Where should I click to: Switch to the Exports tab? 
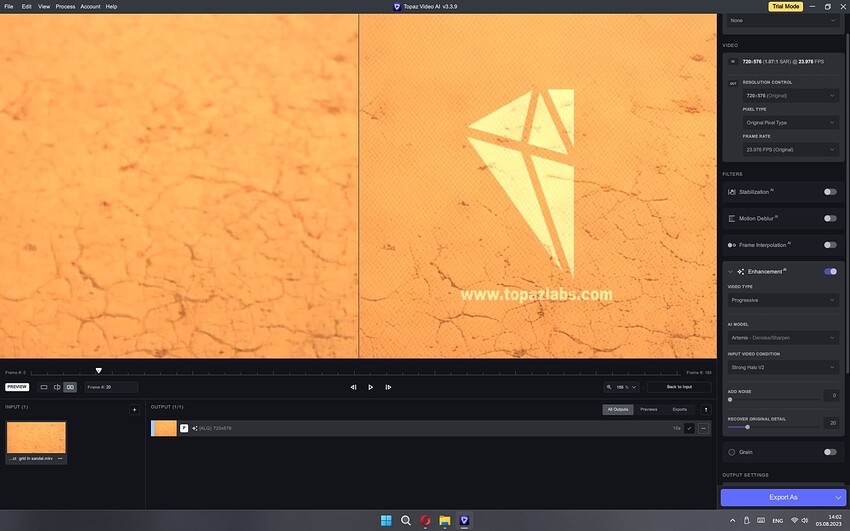pos(679,410)
